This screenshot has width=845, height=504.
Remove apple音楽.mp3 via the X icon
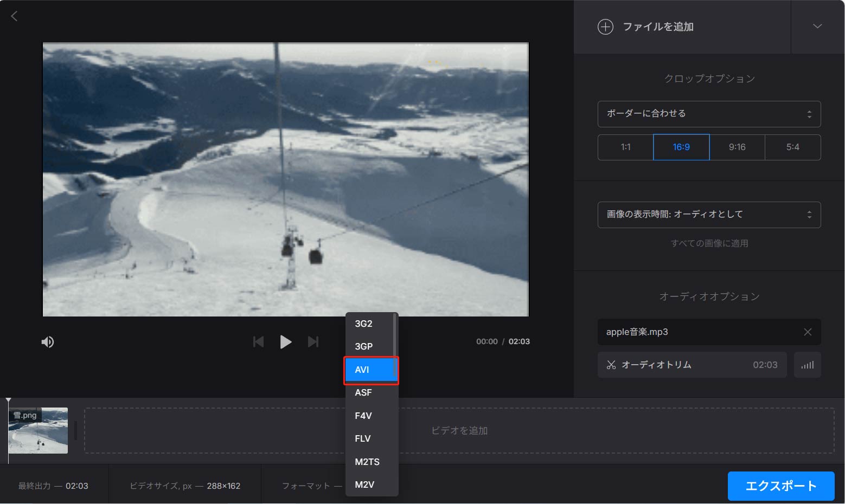[x=808, y=332]
